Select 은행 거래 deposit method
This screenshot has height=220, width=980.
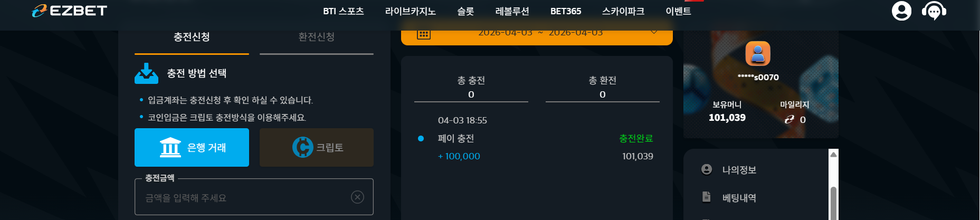tap(192, 147)
